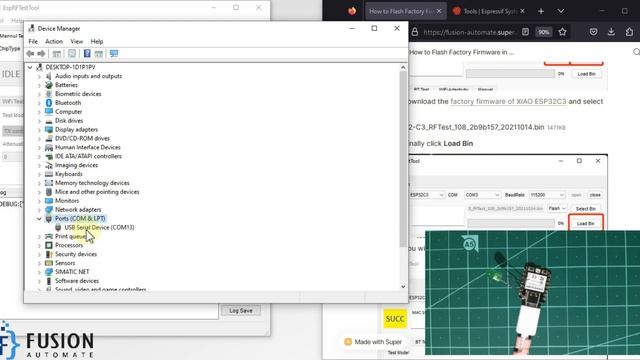Click the search icon on the web page
640x360 pixels.
pyautogui.click(x=636, y=52)
